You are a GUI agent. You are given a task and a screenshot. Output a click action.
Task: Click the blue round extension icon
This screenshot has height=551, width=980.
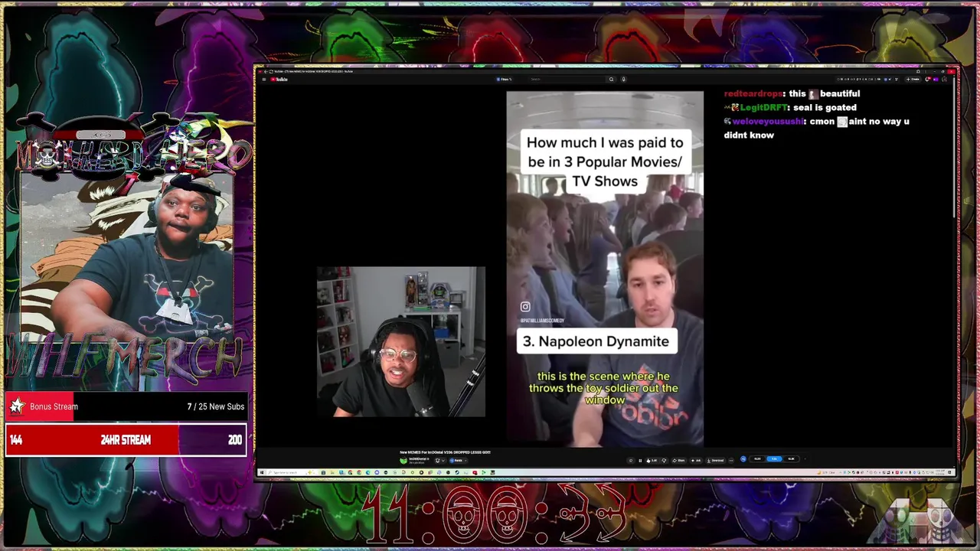pyautogui.click(x=743, y=459)
